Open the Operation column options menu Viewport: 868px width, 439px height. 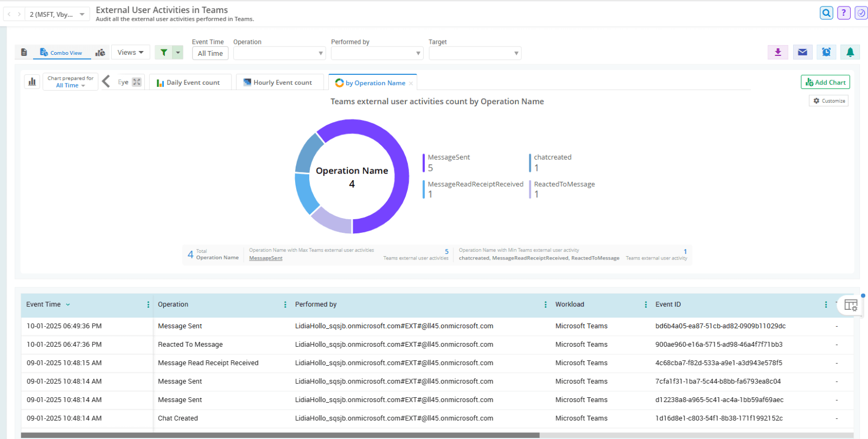click(x=285, y=305)
